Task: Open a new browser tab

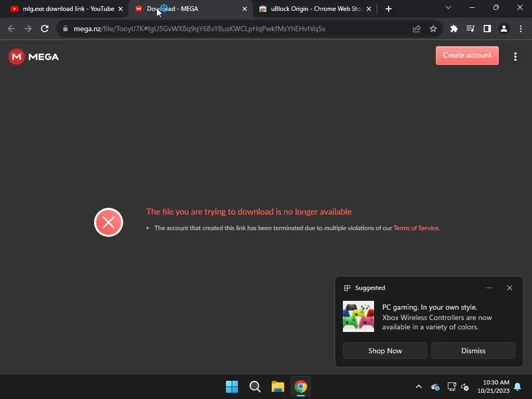Action: pyautogui.click(x=389, y=9)
